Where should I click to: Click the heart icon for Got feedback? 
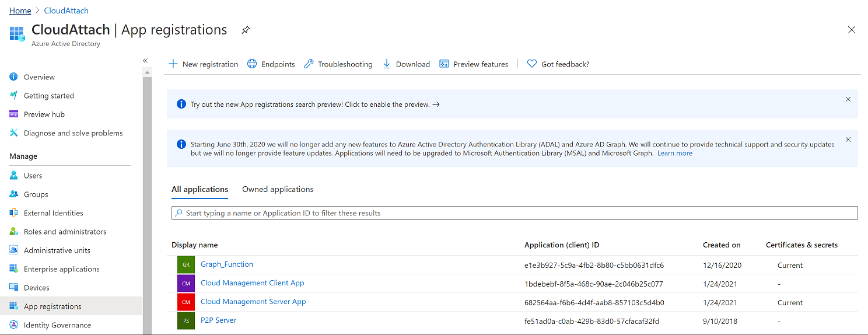coord(532,64)
